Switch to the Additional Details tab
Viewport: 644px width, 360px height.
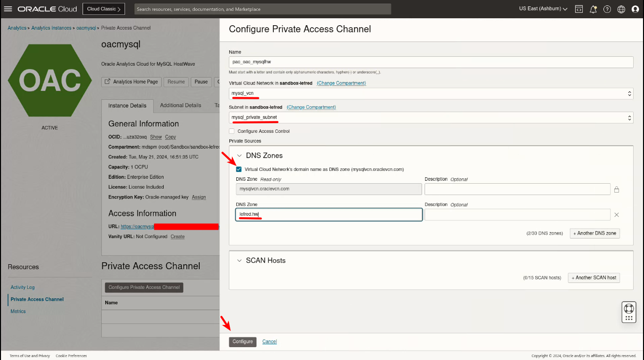180,106
